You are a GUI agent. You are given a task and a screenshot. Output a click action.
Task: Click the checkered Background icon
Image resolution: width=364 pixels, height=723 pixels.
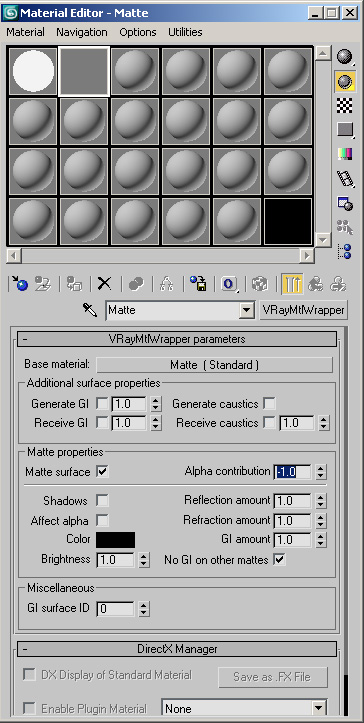coord(345,106)
